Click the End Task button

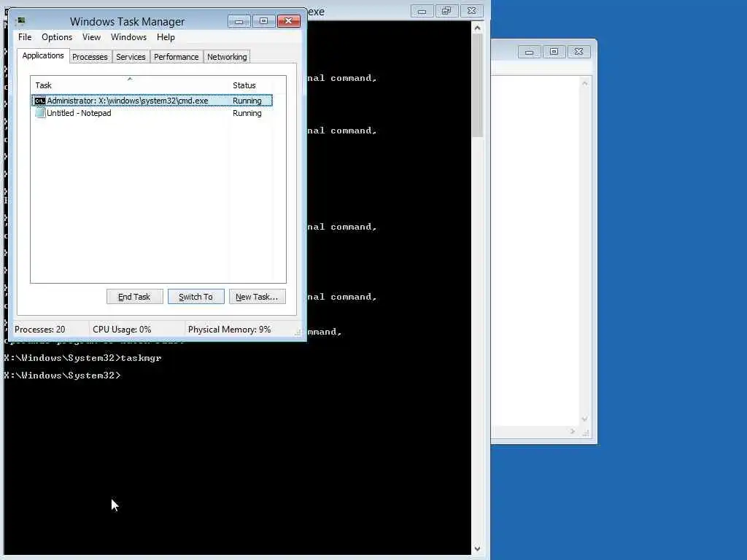point(134,297)
